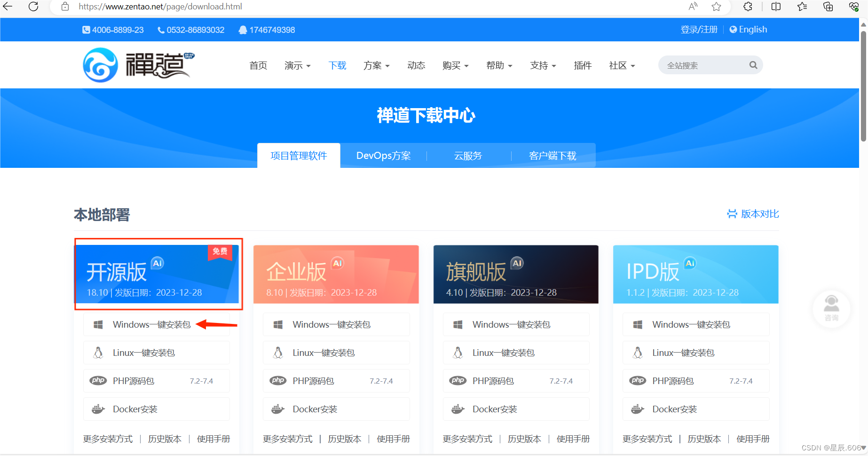Screen dimensions: 868x456
Task: Click Docker icon under 开源版
Action: [x=98, y=409]
